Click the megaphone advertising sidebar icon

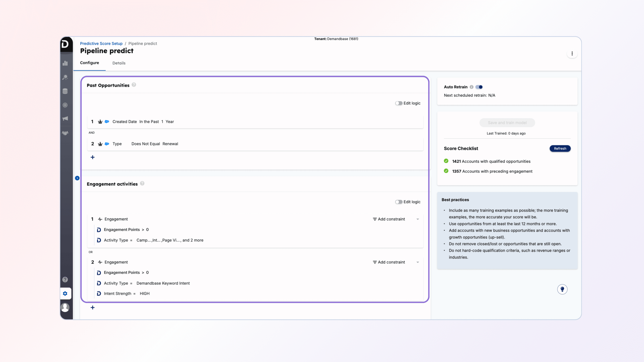click(65, 118)
